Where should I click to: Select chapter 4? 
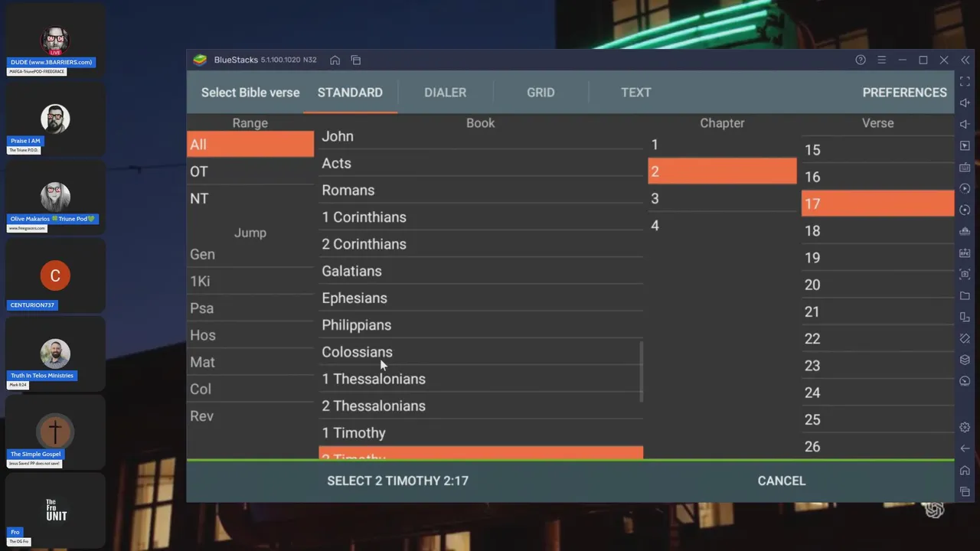(x=722, y=225)
